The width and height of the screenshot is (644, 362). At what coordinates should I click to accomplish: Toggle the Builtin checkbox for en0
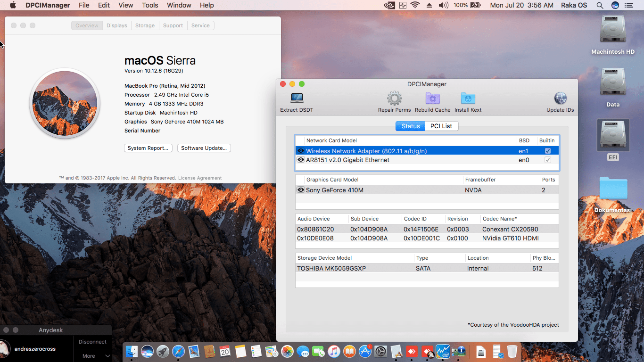(547, 160)
